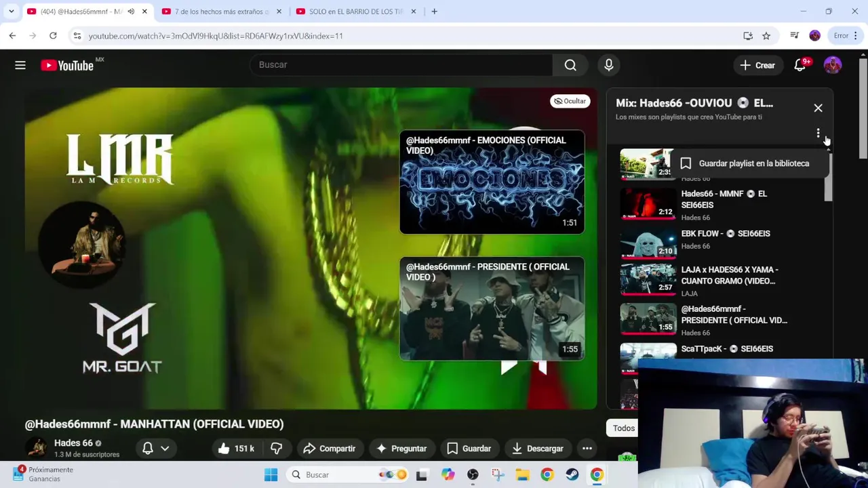This screenshot has height=488, width=868.
Task: Open OBS Studio from the taskbar
Action: (x=473, y=475)
